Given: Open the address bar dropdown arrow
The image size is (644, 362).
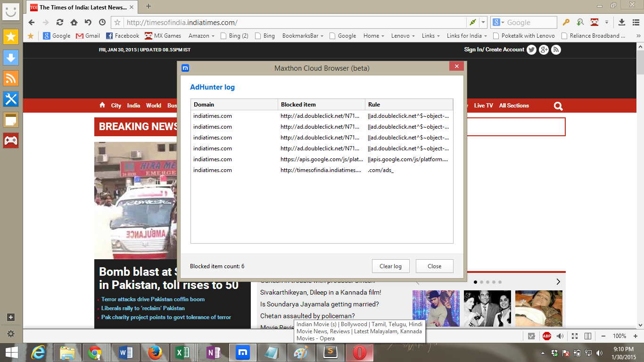Looking at the screenshot, I should 483,22.
